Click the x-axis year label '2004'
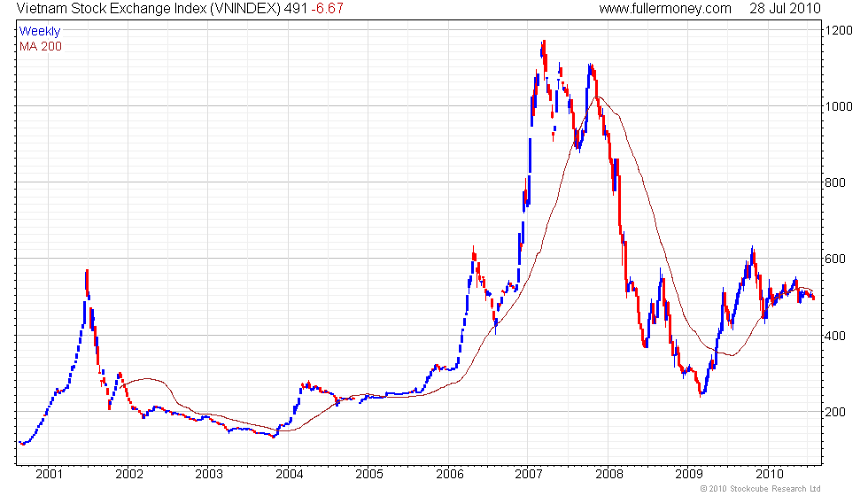 click(x=289, y=474)
